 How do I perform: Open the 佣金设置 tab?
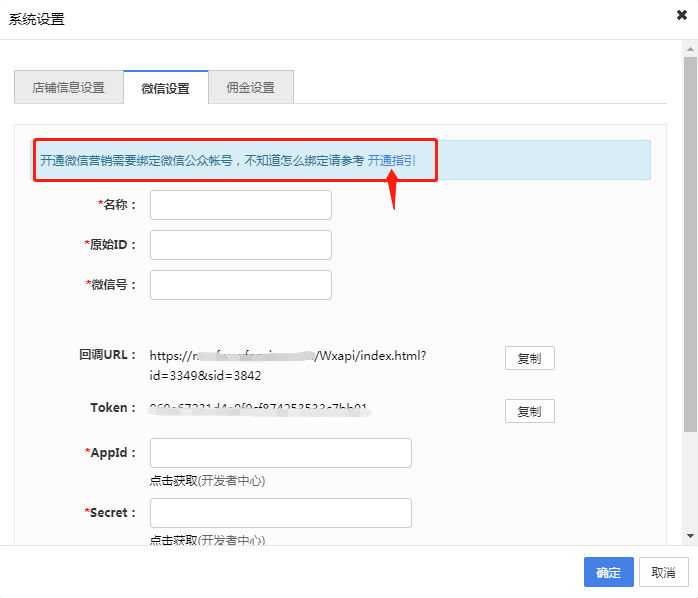(250, 87)
